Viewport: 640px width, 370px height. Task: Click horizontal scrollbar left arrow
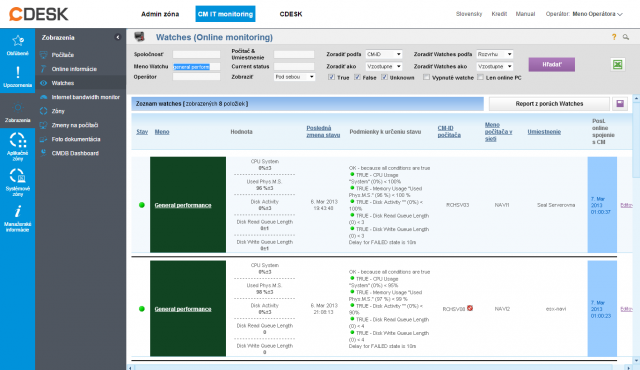point(130,368)
